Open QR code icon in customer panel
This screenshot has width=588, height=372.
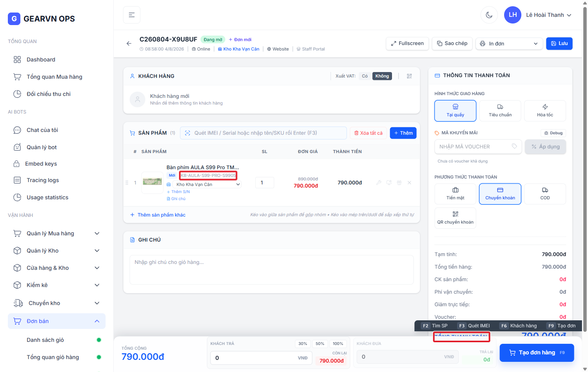tap(409, 76)
